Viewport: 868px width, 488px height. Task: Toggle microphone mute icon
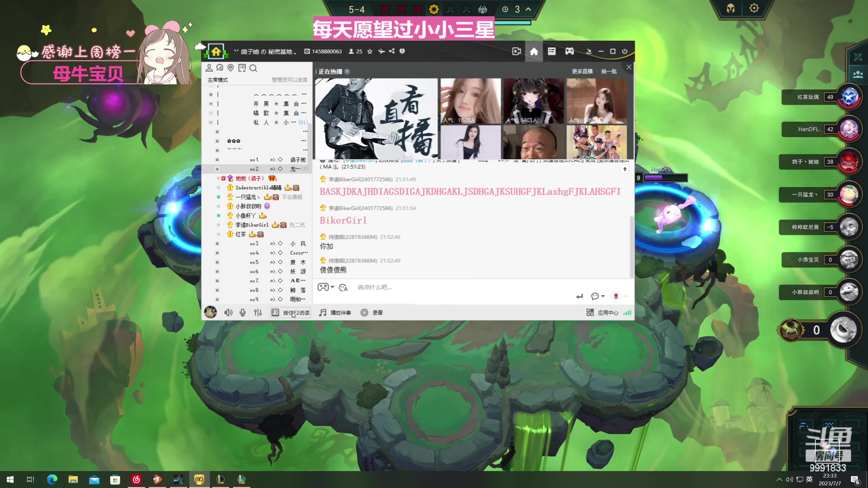(242, 312)
